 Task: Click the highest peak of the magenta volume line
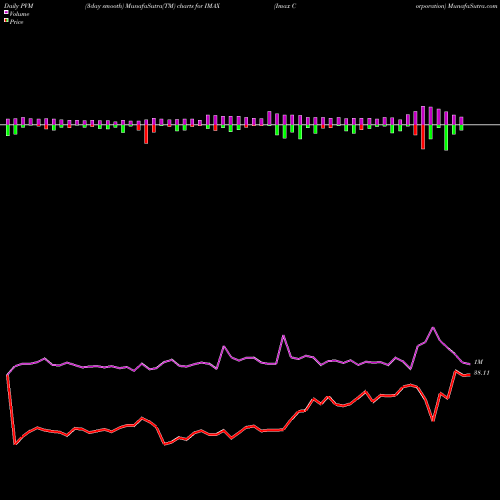pos(433,328)
